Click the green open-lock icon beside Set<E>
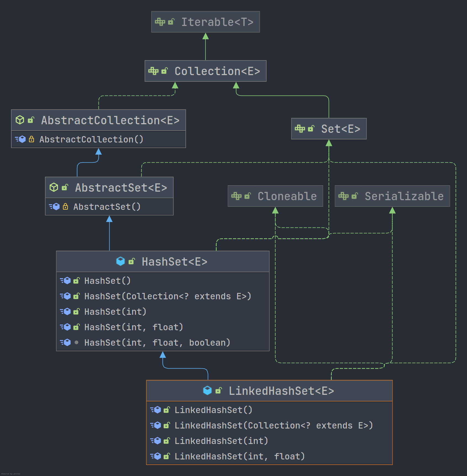The width and height of the screenshot is (467, 476). click(311, 128)
